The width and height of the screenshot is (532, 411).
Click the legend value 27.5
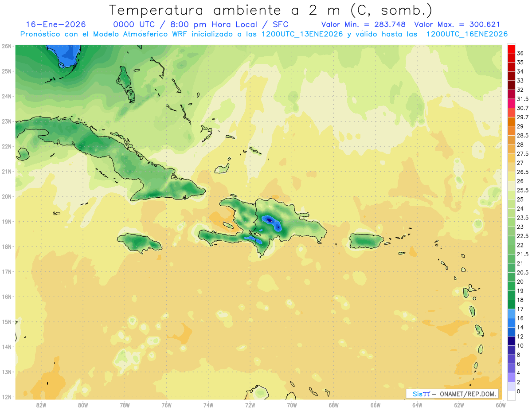point(523,154)
